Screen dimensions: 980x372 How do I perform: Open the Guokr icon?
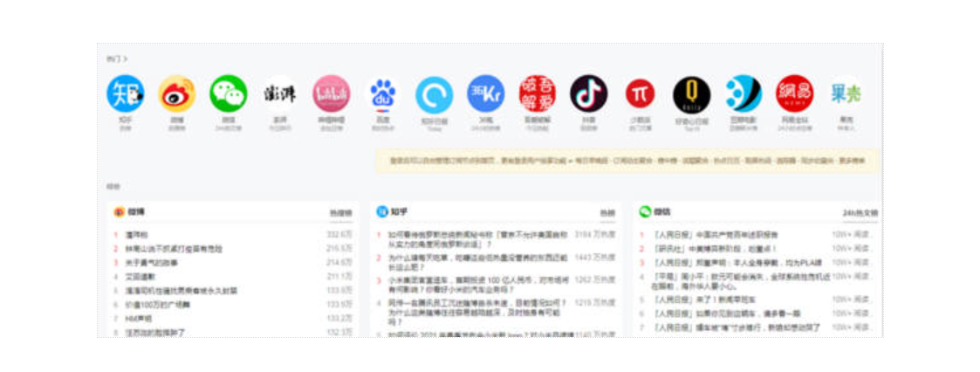(x=846, y=93)
